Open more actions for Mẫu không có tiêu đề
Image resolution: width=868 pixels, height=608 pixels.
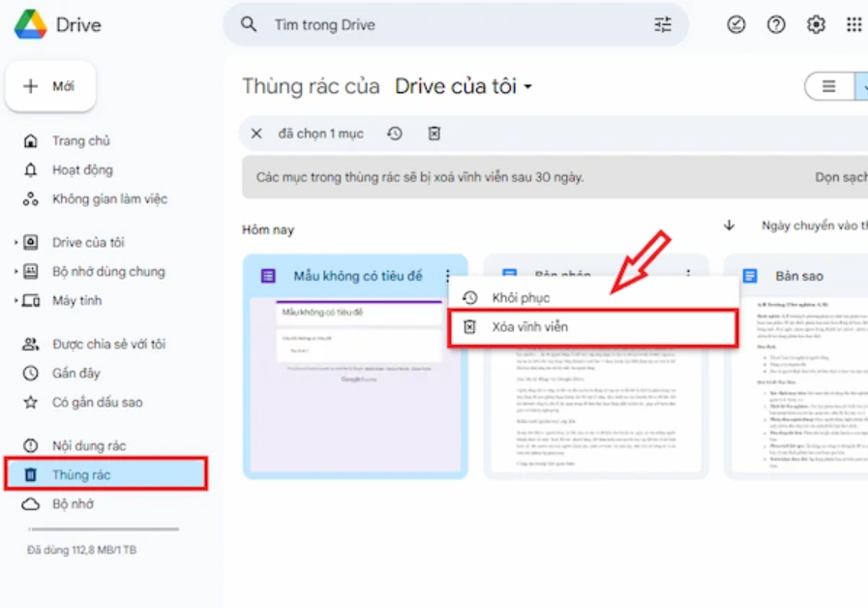coord(447,275)
